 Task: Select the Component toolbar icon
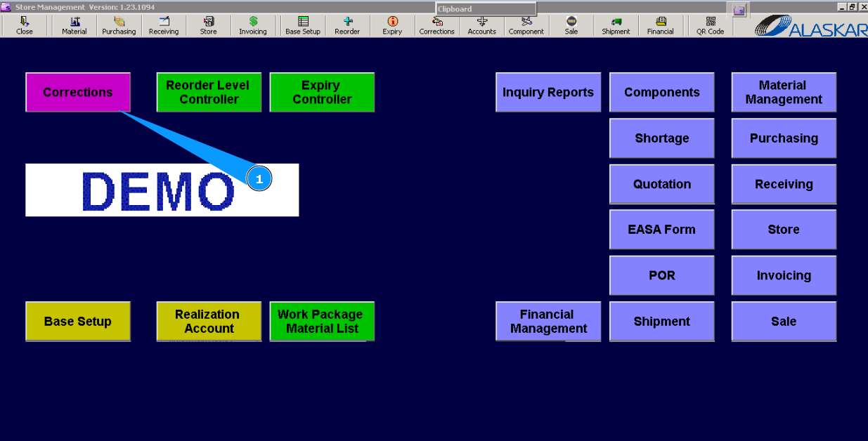pos(526,26)
